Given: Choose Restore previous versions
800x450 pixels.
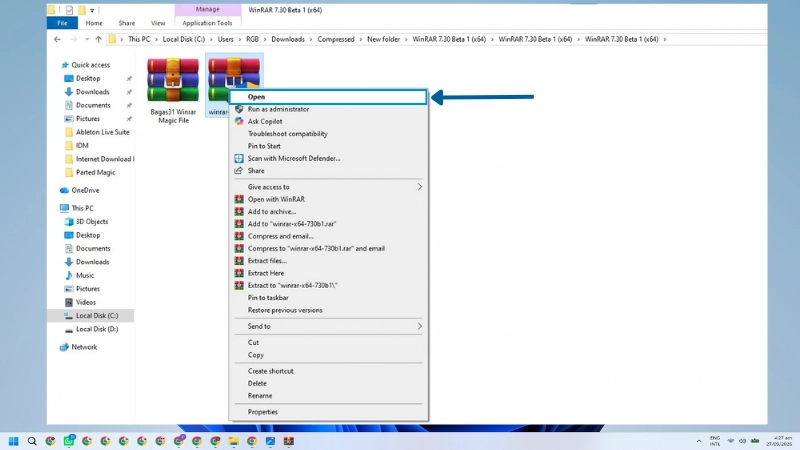Looking at the screenshot, I should [x=328, y=310].
